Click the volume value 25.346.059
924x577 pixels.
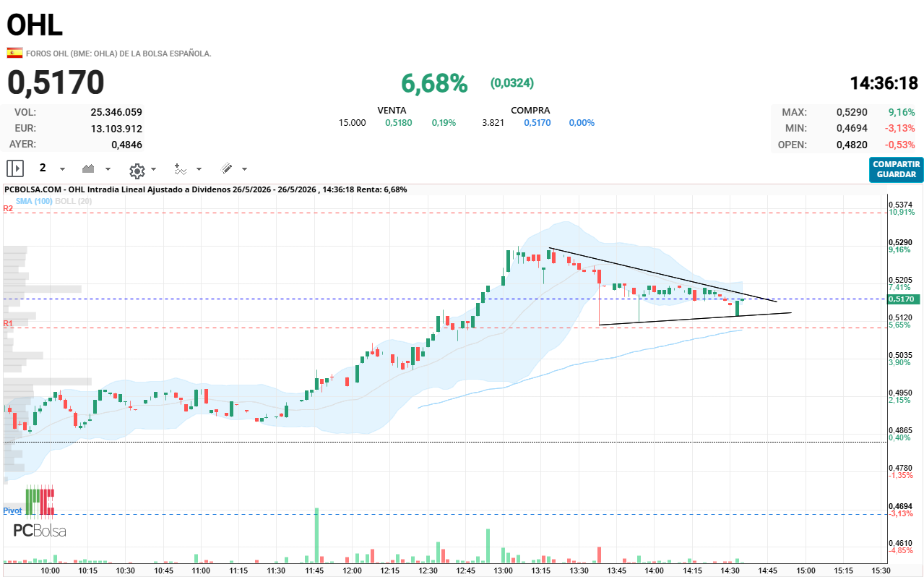click(x=116, y=112)
